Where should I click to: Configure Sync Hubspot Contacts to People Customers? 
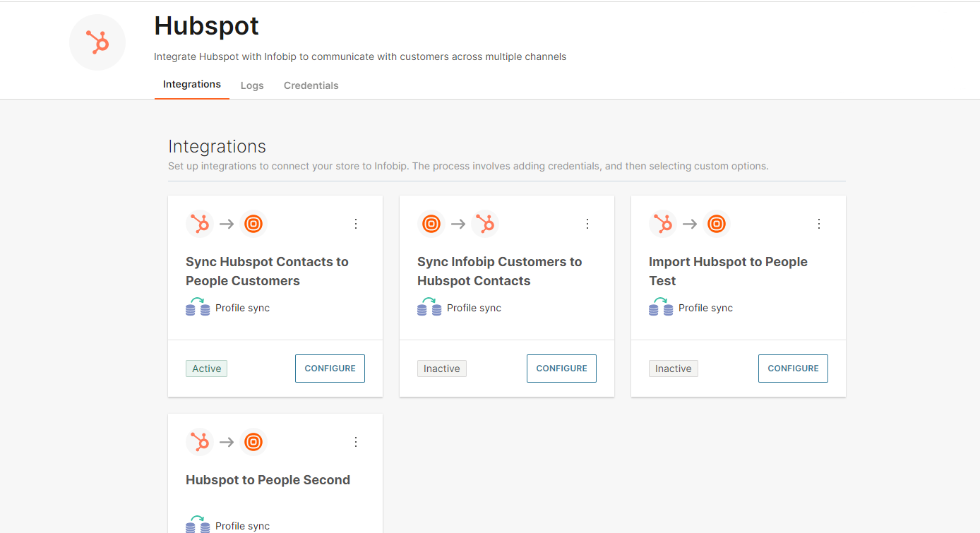tap(330, 369)
